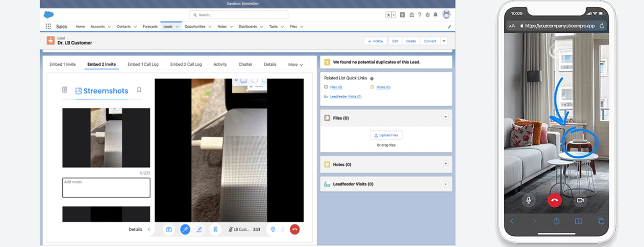Click the bookmark icon in call toolbar
The image size is (644, 247).
point(215,229)
